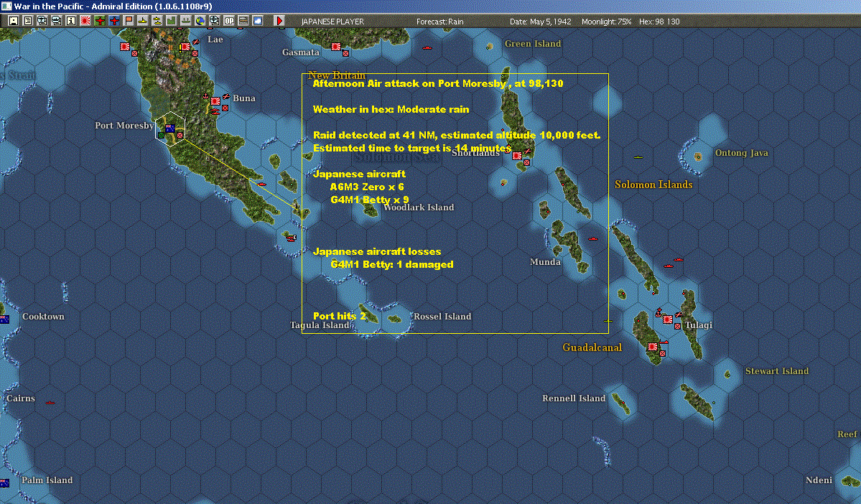861x504 pixels.
Task: Click the Forecast: Rain status text
Action: click(439, 22)
